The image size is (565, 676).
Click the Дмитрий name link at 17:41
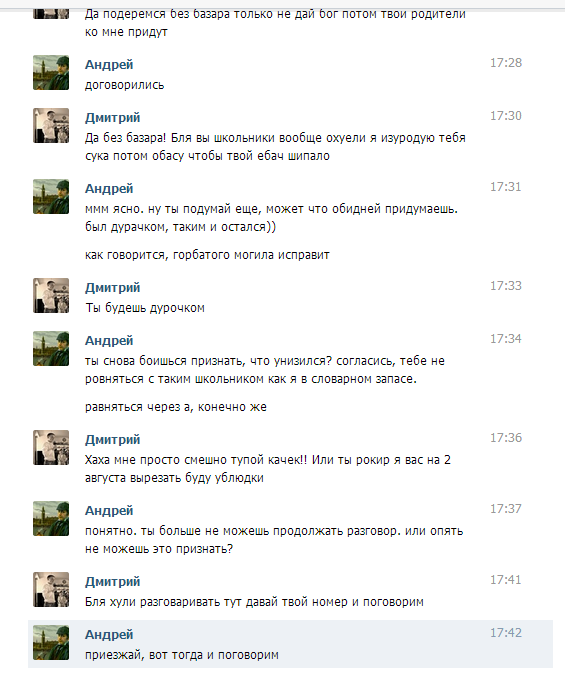(112, 582)
